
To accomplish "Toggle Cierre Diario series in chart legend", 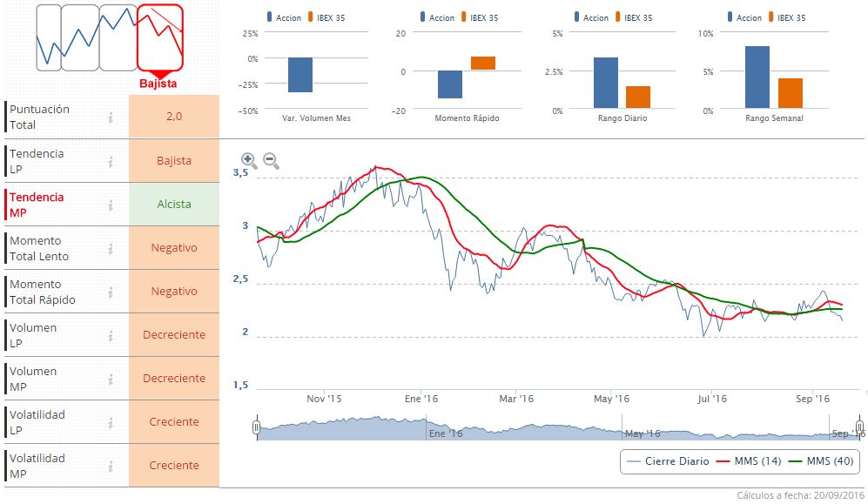I will (669, 460).
